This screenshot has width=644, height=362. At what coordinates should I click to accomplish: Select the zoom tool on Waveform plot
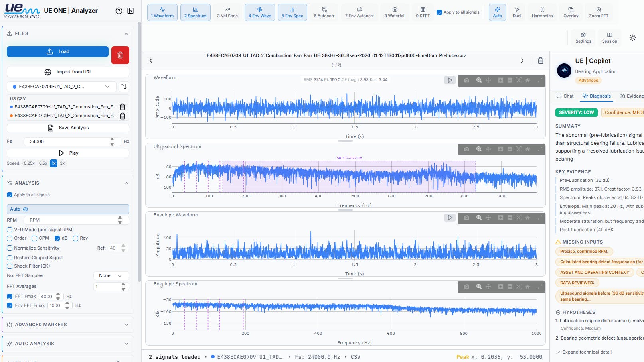[x=479, y=80]
